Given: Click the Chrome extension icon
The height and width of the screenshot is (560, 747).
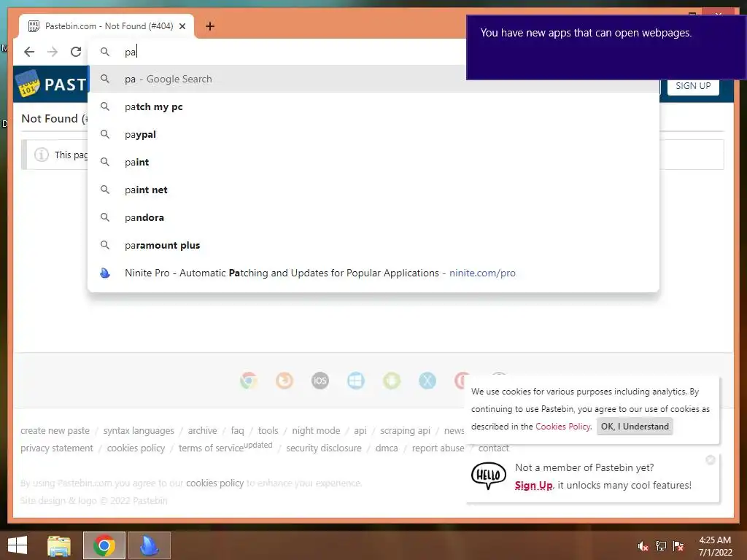Looking at the screenshot, I should (x=249, y=381).
